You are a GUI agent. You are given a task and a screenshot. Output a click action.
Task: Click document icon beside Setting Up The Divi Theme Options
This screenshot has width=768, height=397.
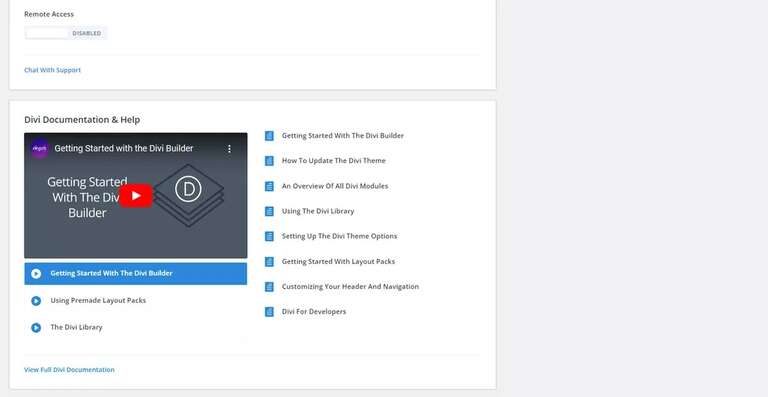(269, 236)
